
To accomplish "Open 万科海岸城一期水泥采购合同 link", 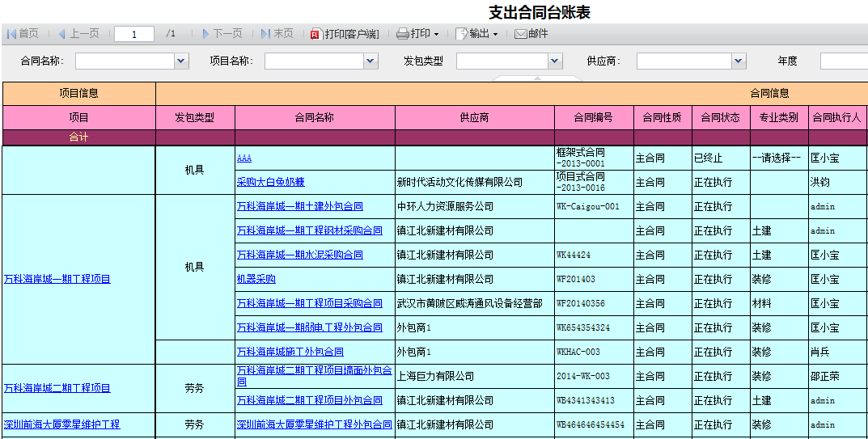I will coord(300,255).
